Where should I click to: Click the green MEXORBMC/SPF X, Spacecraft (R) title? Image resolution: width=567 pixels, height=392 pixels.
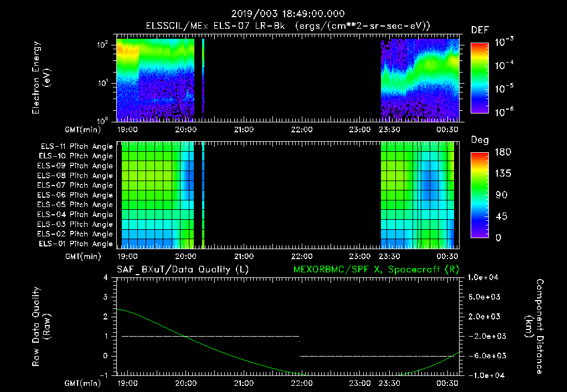pos(376,270)
